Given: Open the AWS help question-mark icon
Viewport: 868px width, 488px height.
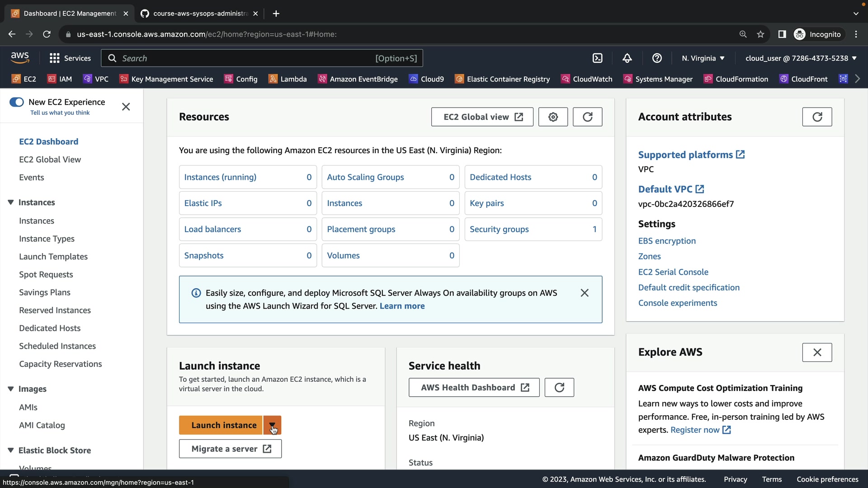Looking at the screenshot, I should click(657, 58).
